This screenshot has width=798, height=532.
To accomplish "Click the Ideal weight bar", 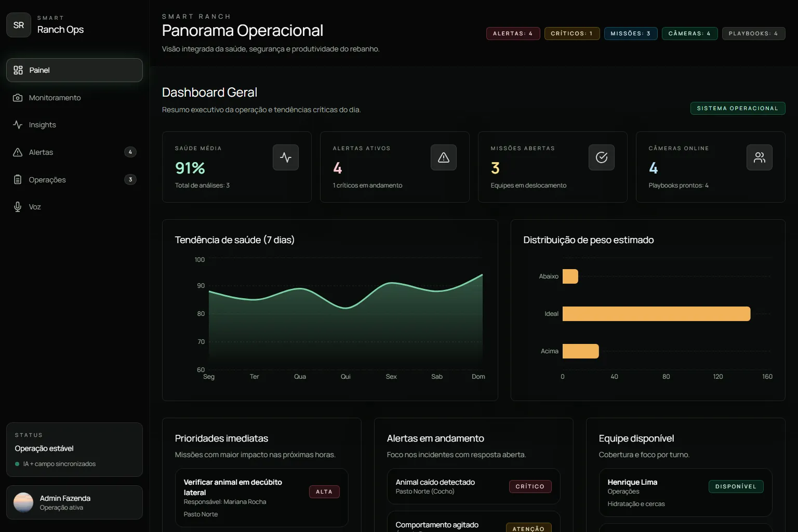I will coord(656,314).
